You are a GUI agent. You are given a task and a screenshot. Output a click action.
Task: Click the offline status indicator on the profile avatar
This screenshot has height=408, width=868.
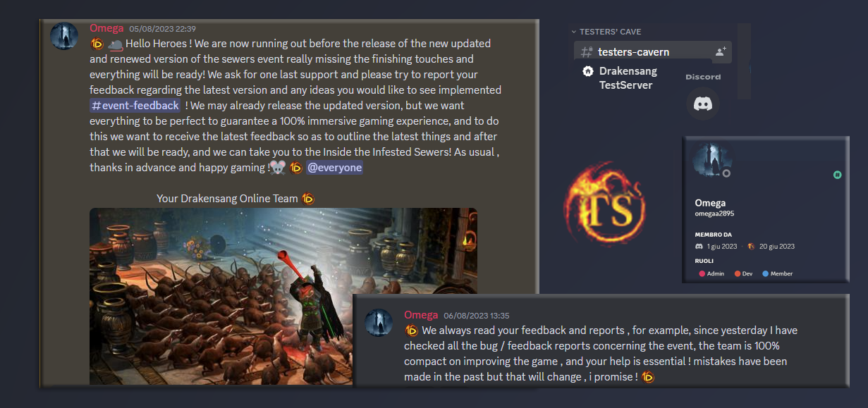tap(726, 173)
